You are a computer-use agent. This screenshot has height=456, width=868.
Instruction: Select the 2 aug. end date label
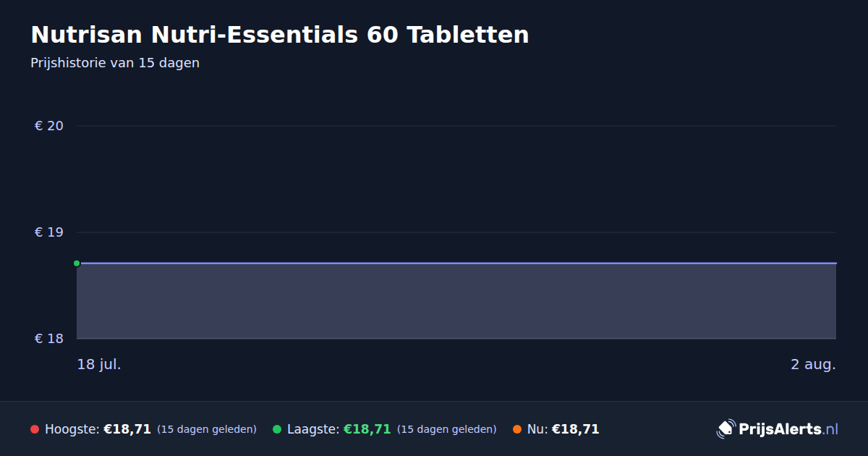point(813,364)
